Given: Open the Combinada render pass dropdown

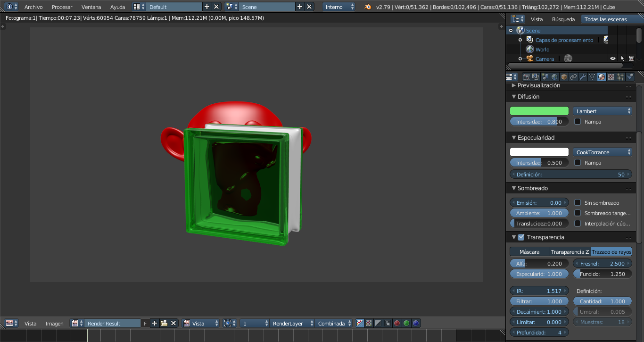Looking at the screenshot, I should pos(334,323).
